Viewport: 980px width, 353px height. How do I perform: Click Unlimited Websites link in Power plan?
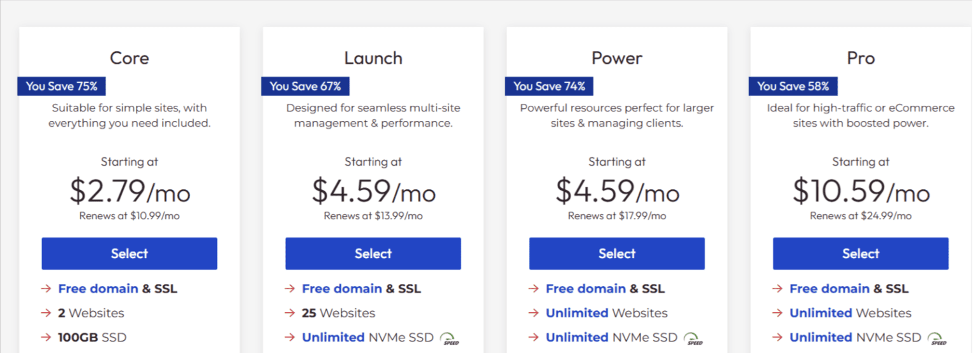(x=577, y=313)
